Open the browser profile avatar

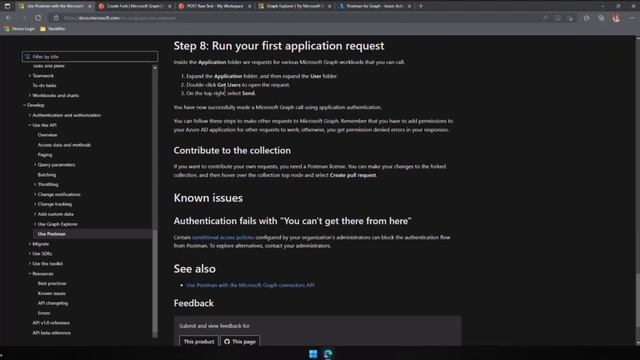[x=616, y=18]
